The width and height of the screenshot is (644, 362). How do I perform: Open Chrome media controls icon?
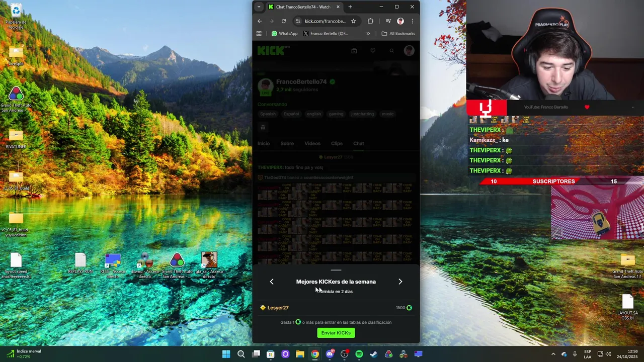388,21
